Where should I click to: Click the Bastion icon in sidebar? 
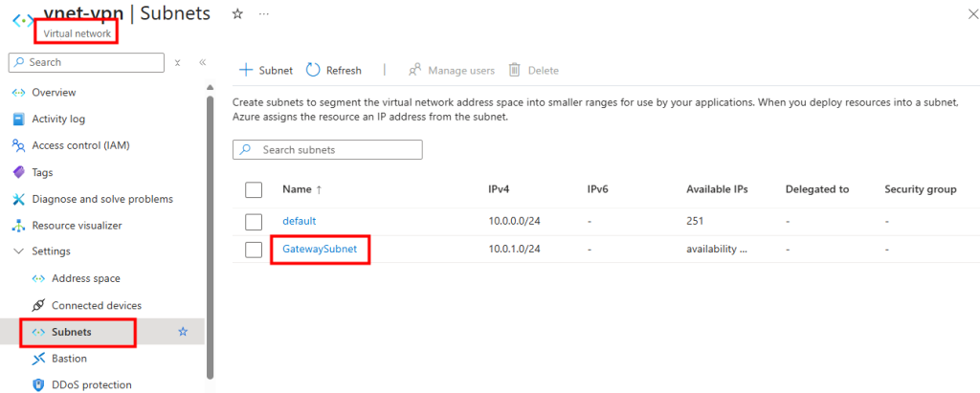pyautogui.click(x=38, y=359)
